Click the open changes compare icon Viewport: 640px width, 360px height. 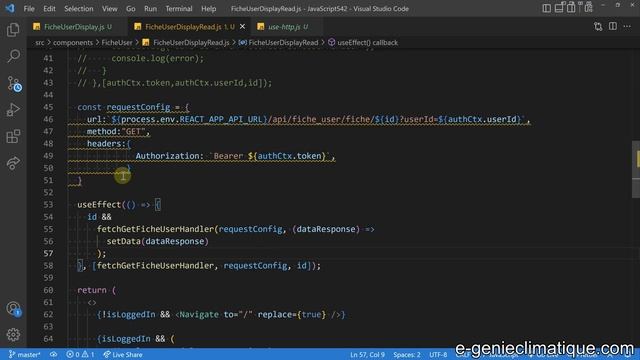[598, 27]
